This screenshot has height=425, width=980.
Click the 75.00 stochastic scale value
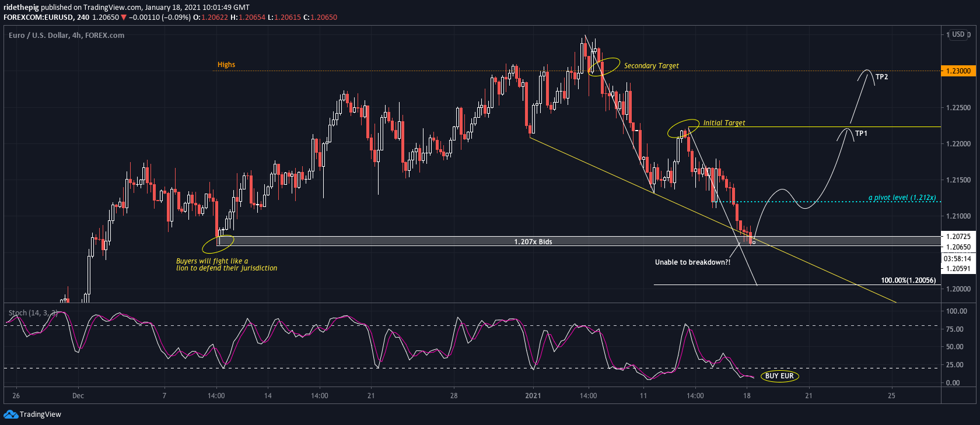[955, 329]
